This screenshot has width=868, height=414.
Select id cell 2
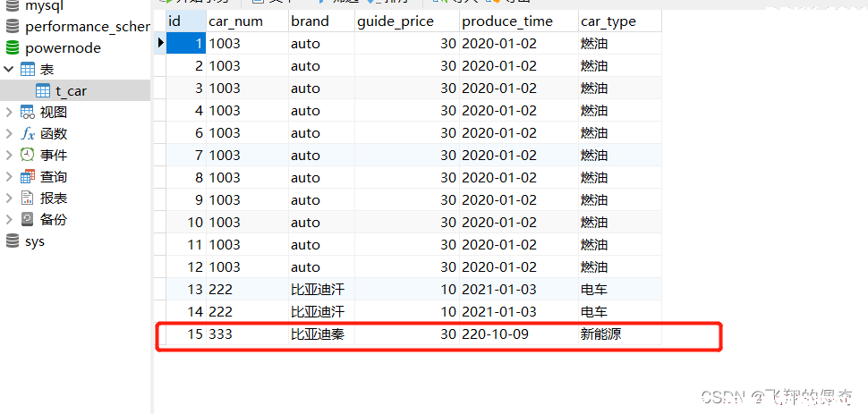pos(186,65)
